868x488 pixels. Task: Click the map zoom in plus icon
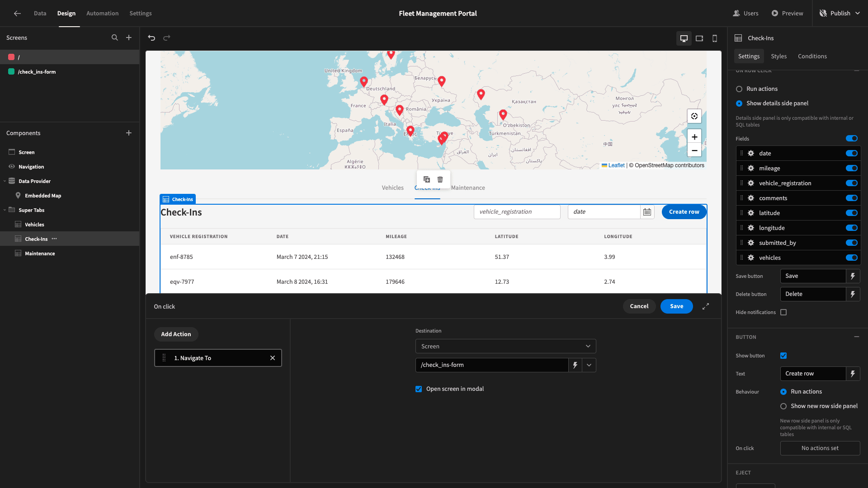[694, 136]
